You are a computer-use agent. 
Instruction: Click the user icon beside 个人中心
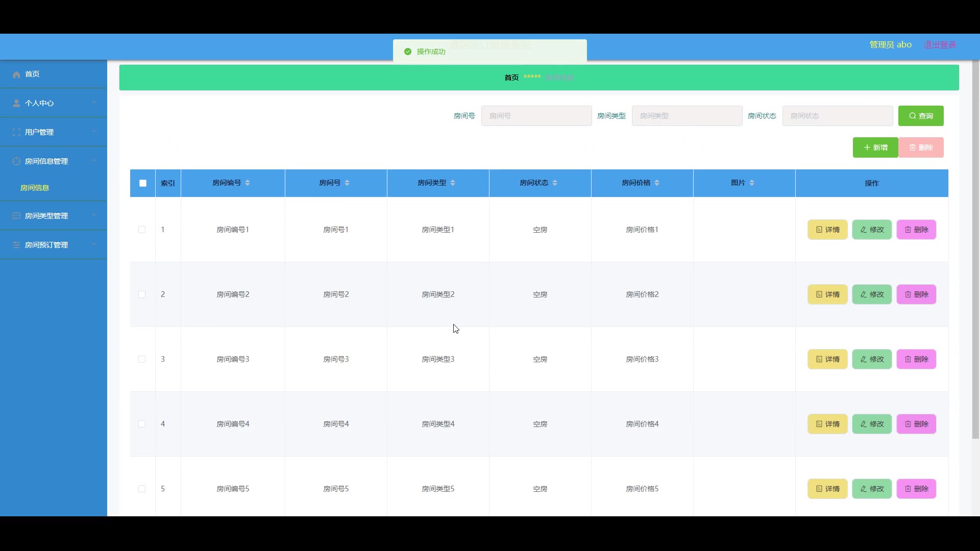point(16,104)
